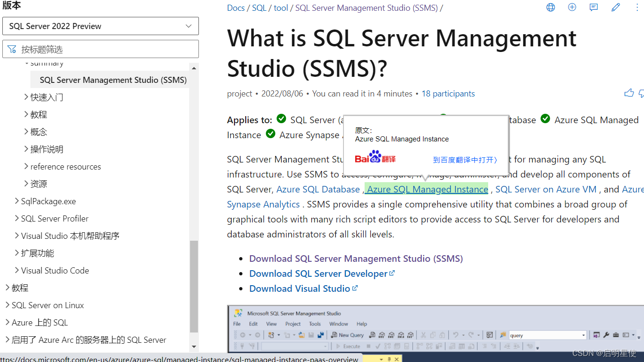The height and width of the screenshot is (362, 644).
Task: Expand the 扩展功能 node chevron
Action: click(x=17, y=253)
